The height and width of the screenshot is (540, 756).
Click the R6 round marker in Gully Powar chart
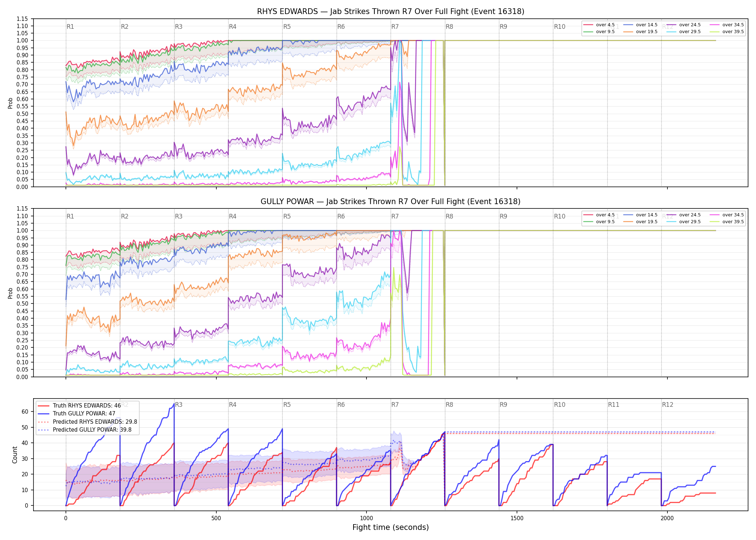[341, 216]
